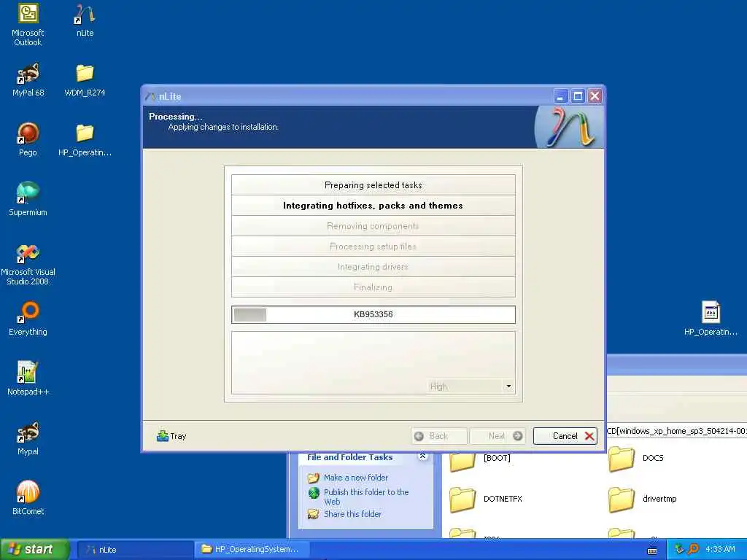Click the Cancel button in nLite
This screenshot has width=747, height=560.
point(565,436)
